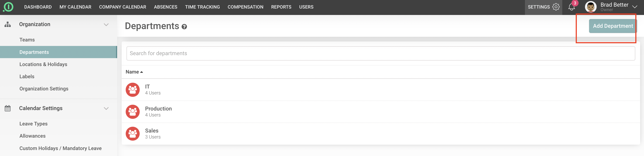Collapse the Calendar Settings section chevron

[106, 108]
